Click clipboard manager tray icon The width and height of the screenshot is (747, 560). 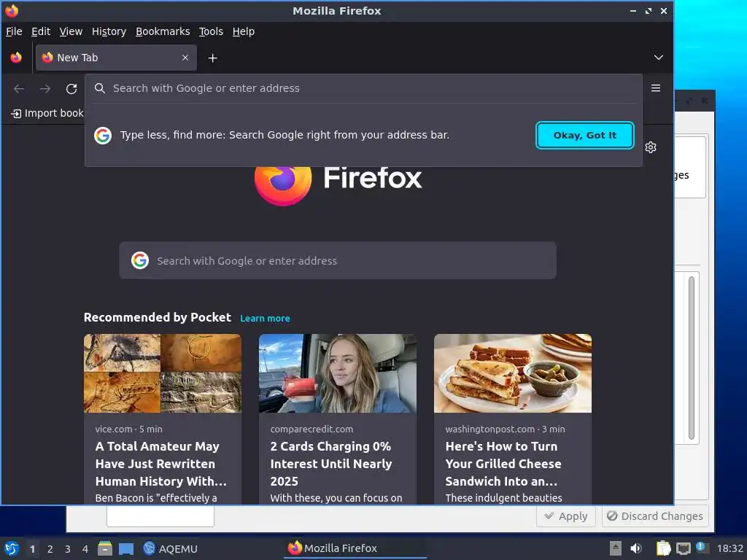tap(663, 548)
